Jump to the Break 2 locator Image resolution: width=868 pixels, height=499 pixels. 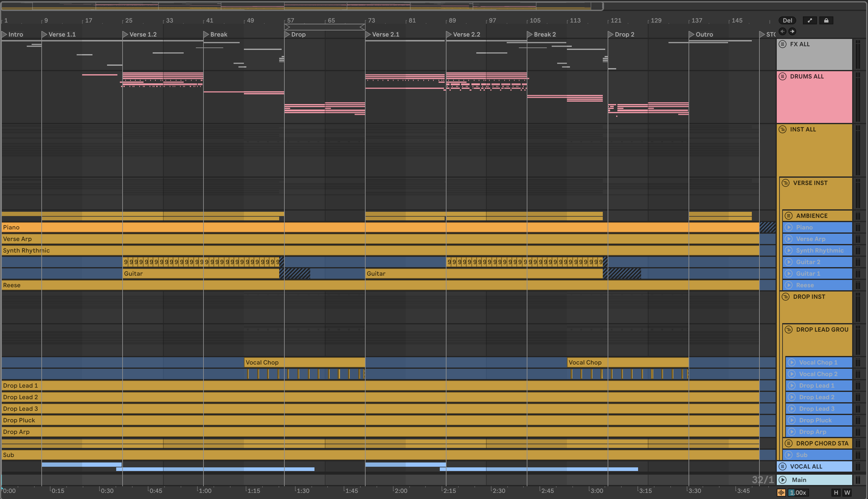point(542,34)
